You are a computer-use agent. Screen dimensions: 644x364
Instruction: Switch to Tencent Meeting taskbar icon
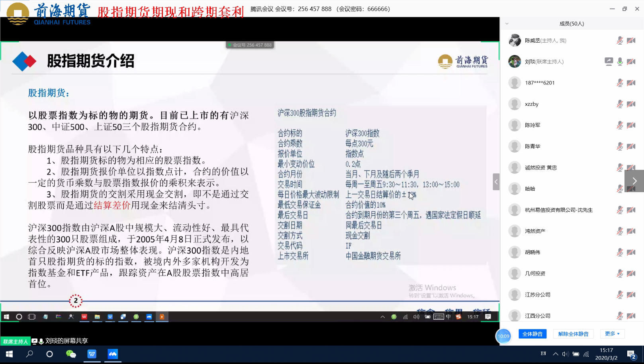(113, 354)
